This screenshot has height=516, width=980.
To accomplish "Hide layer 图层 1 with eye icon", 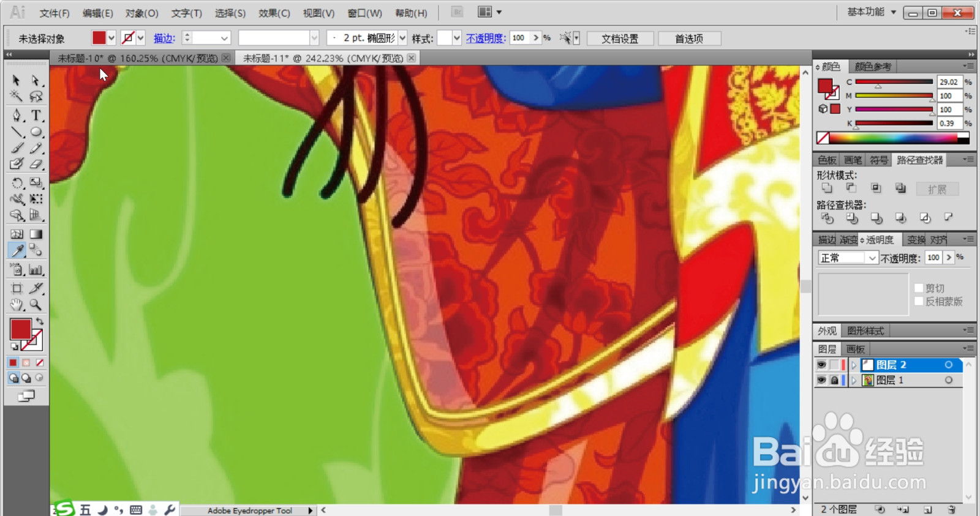I will (x=821, y=380).
